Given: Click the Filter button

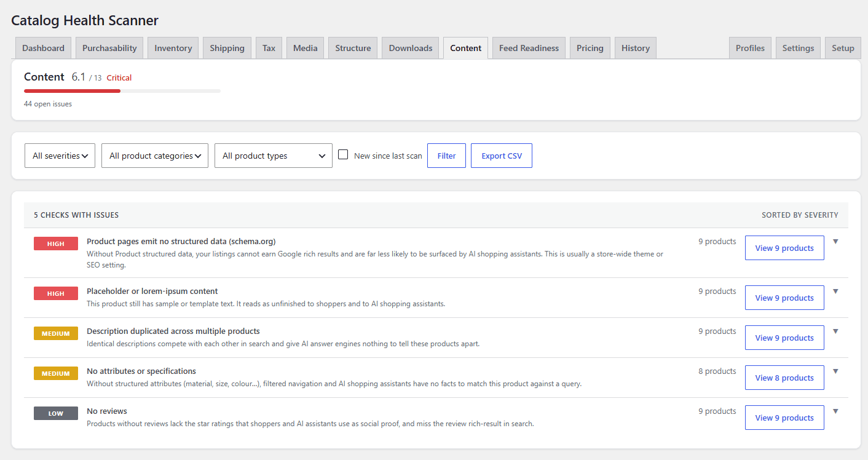Looking at the screenshot, I should (x=446, y=156).
